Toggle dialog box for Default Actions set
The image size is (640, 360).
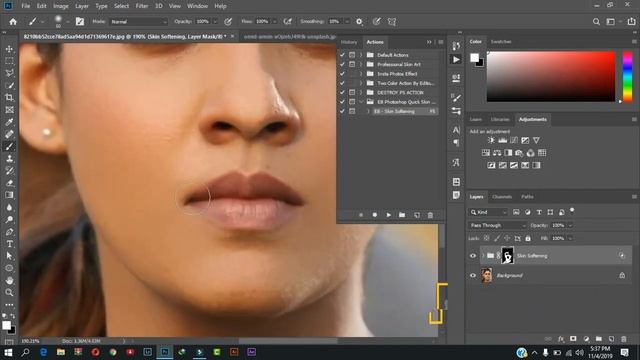click(352, 55)
